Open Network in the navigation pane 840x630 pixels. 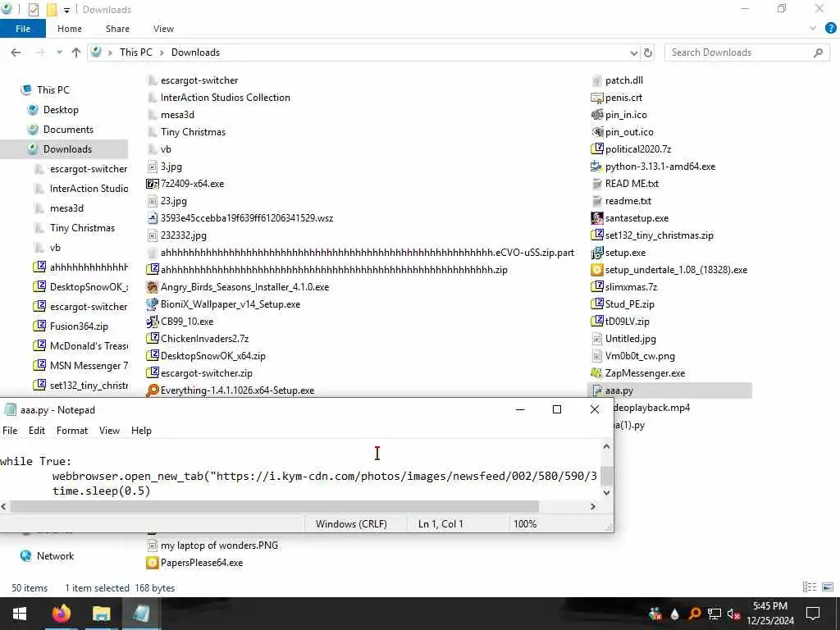pyautogui.click(x=55, y=556)
